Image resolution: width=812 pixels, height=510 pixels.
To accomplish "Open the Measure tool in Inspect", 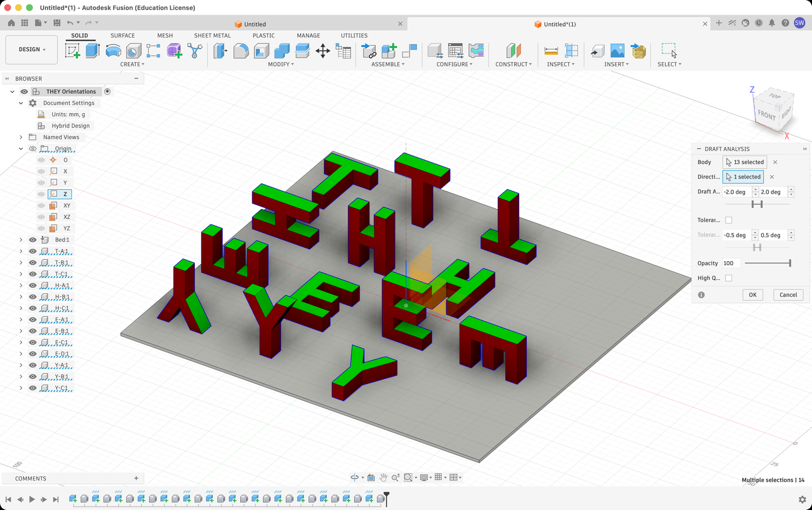I will [x=551, y=50].
